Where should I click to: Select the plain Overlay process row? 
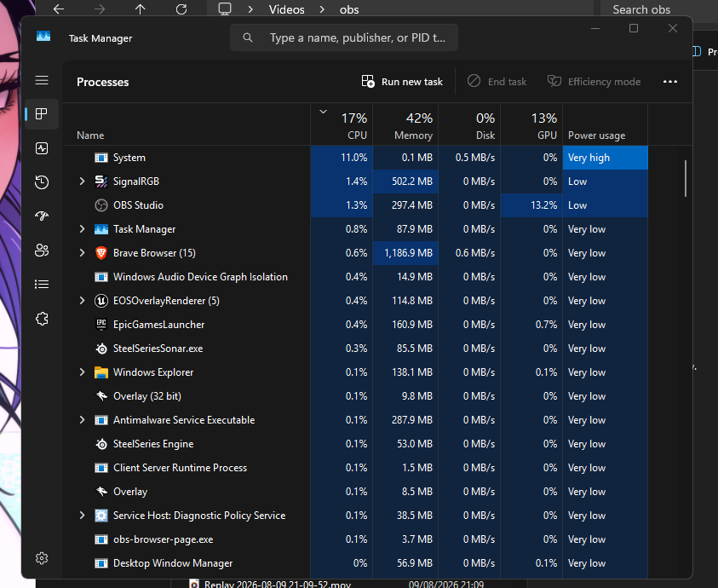[356, 492]
